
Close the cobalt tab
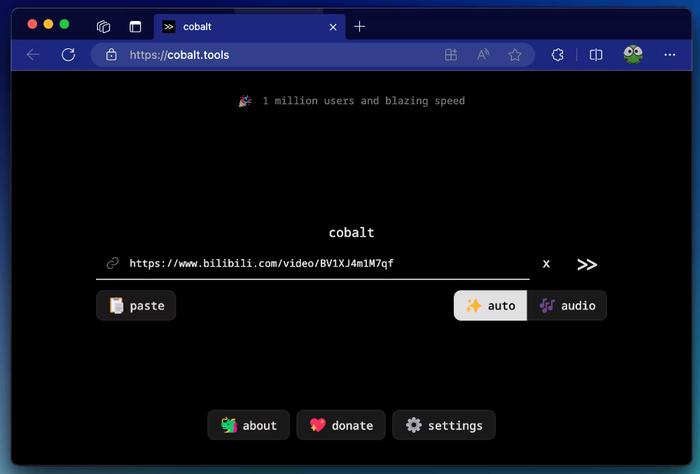(x=333, y=27)
